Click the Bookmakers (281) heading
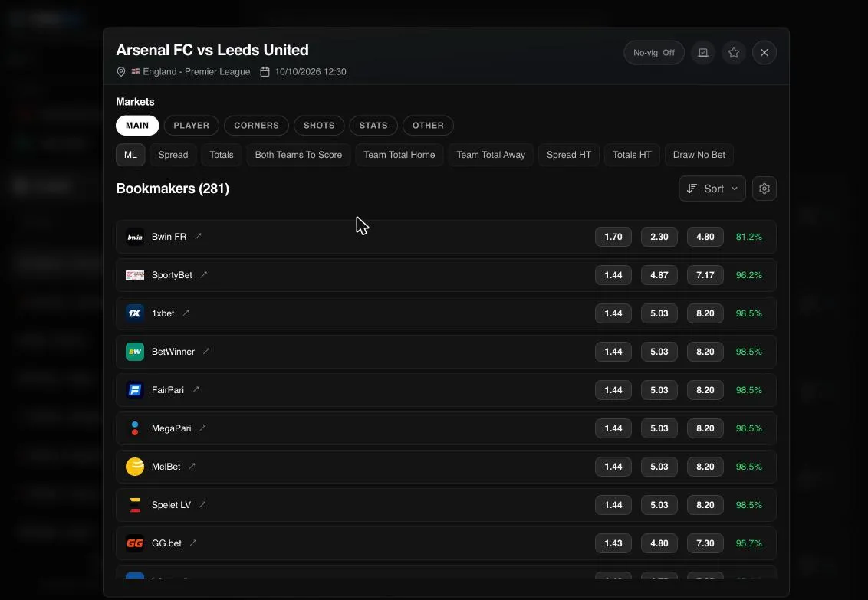This screenshot has width=868, height=600. point(173,189)
